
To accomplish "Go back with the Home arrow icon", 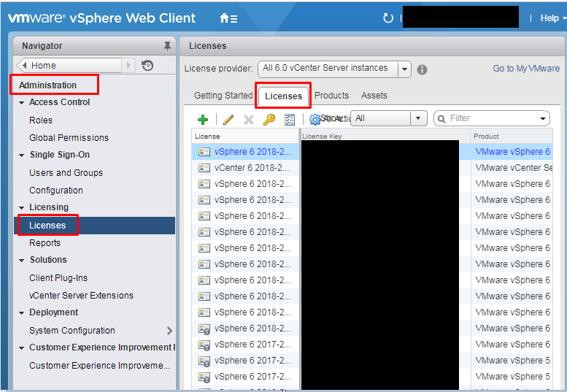I will (x=25, y=66).
